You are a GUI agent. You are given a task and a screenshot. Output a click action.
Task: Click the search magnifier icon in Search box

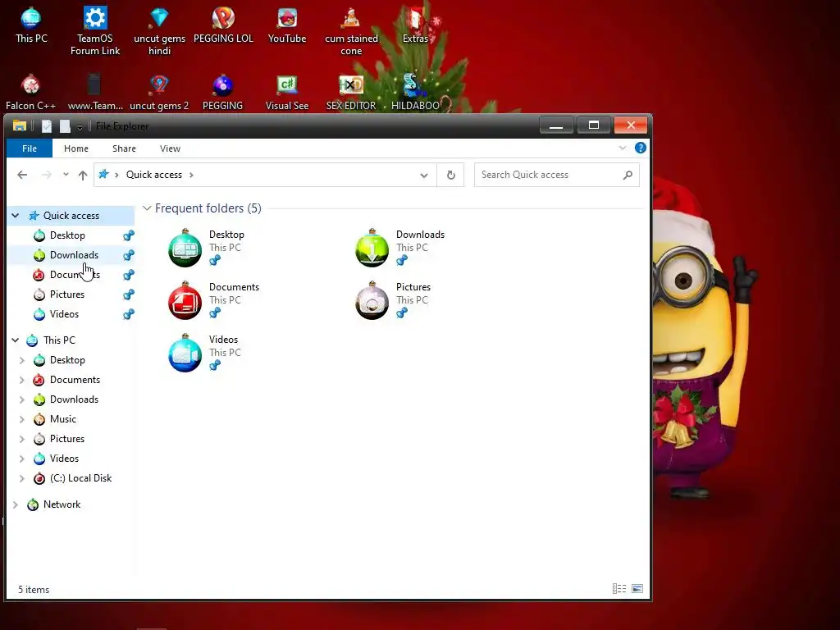(628, 175)
